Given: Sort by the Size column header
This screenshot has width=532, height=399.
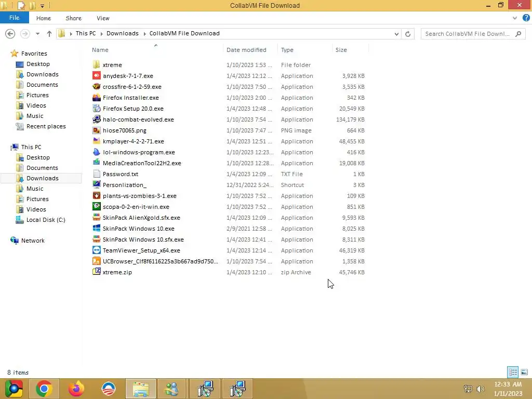Looking at the screenshot, I should 350,49.
